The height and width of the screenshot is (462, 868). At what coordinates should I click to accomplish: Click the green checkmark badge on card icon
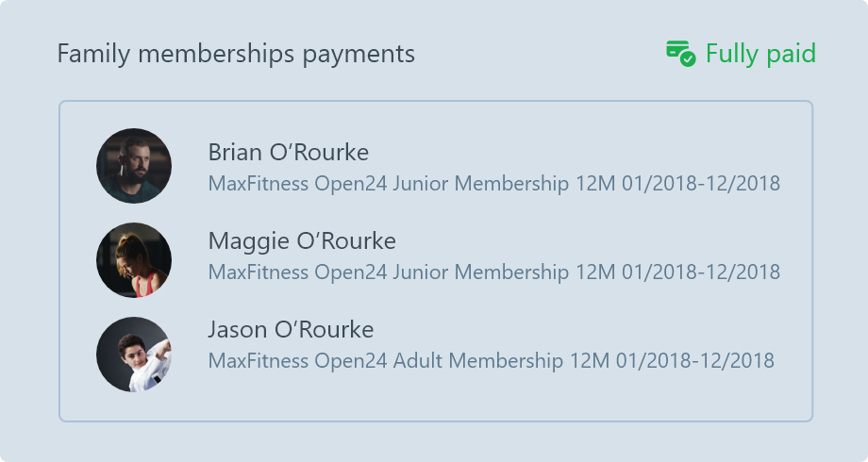point(689,58)
